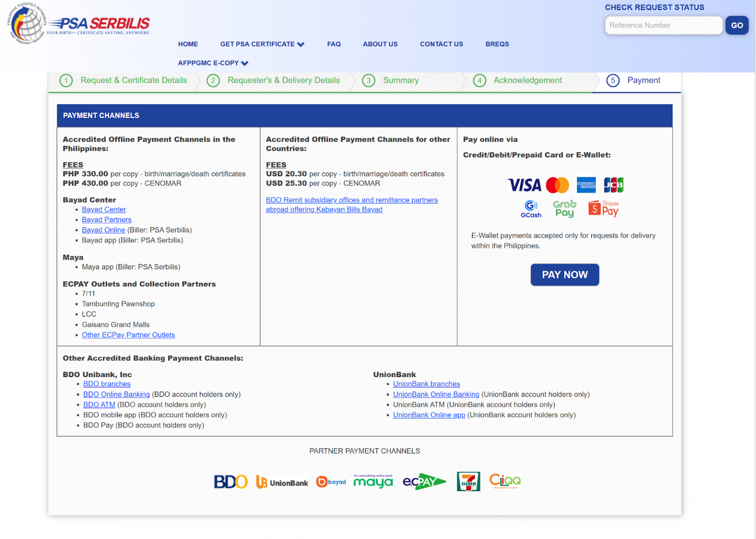Click the ShopeePay logo
756x539 pixels.
pyautogui.click(x=603, y=208)
